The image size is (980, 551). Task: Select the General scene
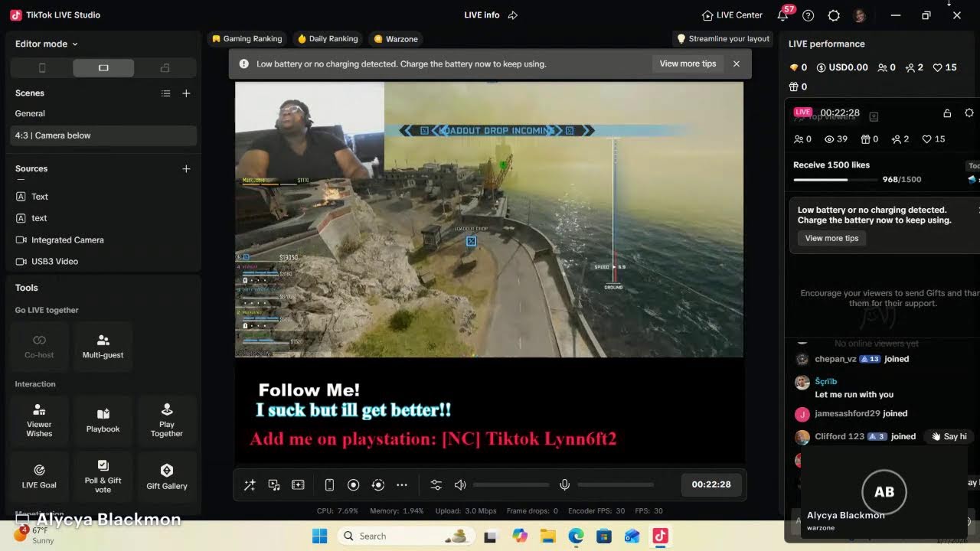[x=103, y=113]
